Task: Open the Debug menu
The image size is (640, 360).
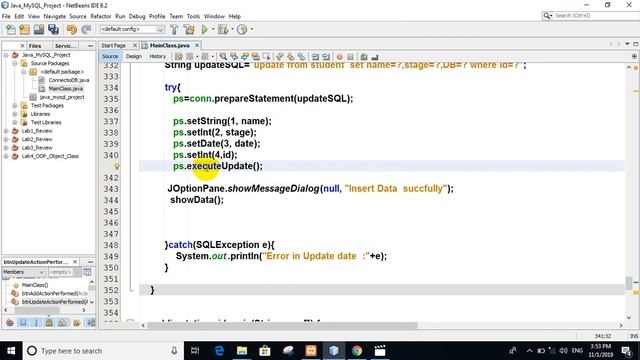Action: pyautogui.click(x=137, y=16)
